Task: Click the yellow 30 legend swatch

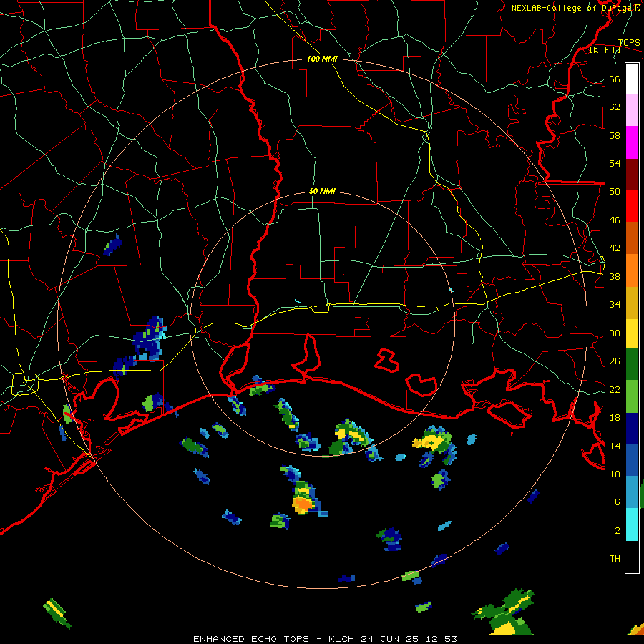Action: point(632,333)
